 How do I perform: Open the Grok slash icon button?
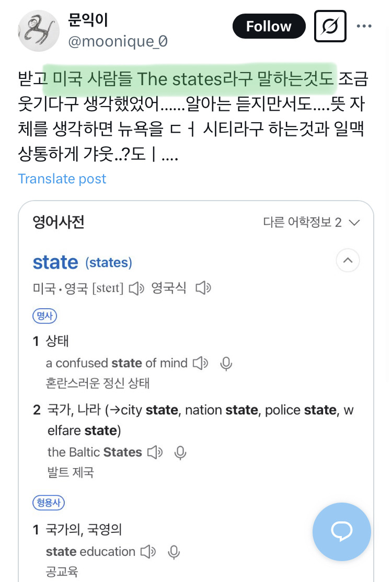pyautogui.click(x=330, y=26)
